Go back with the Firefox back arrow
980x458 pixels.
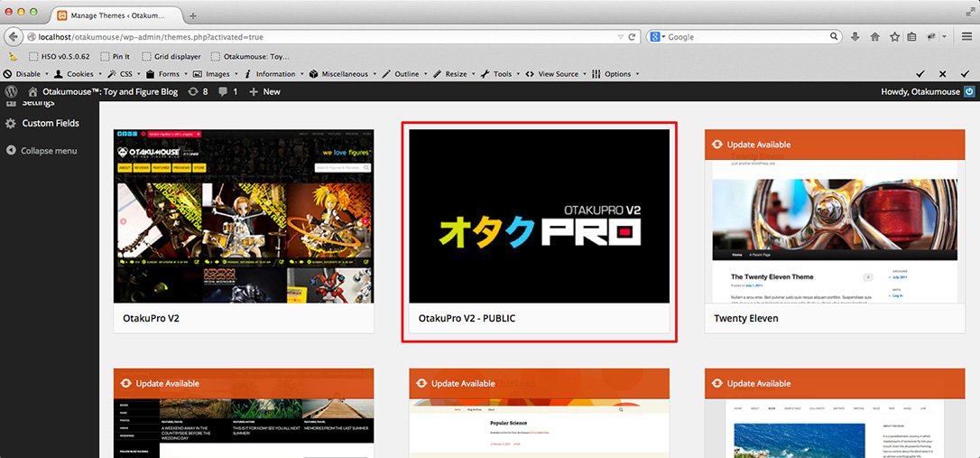click(13, 37)
